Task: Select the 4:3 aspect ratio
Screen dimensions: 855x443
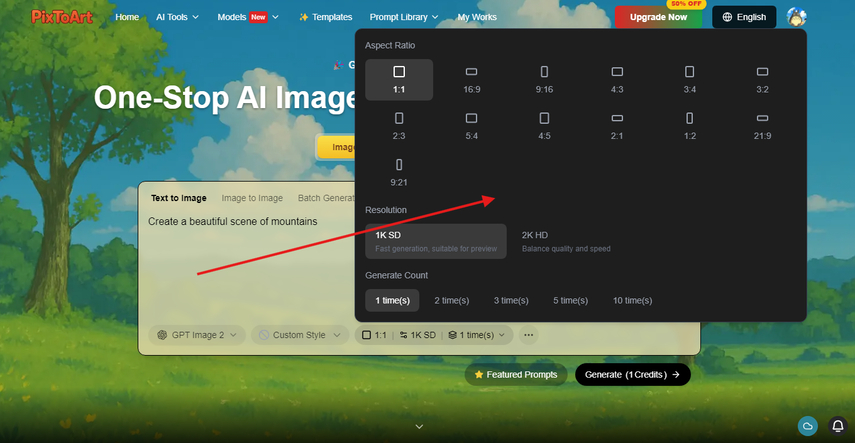Action: 617,80
